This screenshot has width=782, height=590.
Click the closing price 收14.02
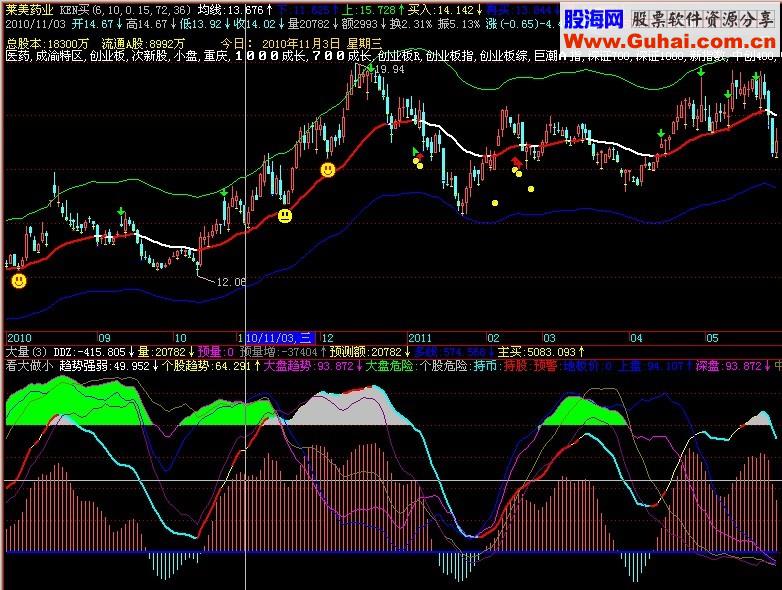click(x=255, y=23)
